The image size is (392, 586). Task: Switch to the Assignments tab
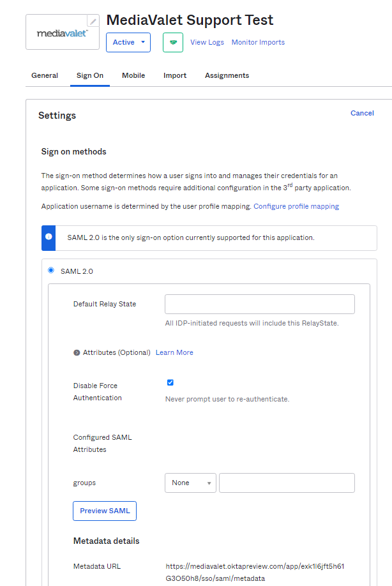[x=227, y=75]
